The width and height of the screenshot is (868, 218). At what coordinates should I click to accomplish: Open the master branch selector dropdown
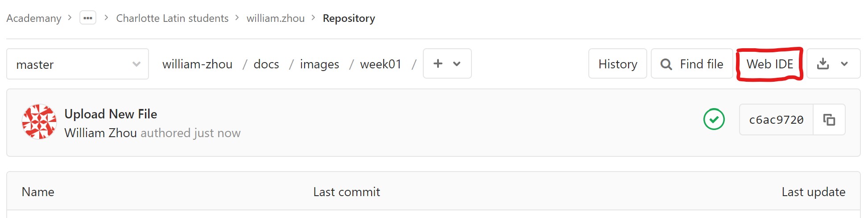click(x=78, y=64)
